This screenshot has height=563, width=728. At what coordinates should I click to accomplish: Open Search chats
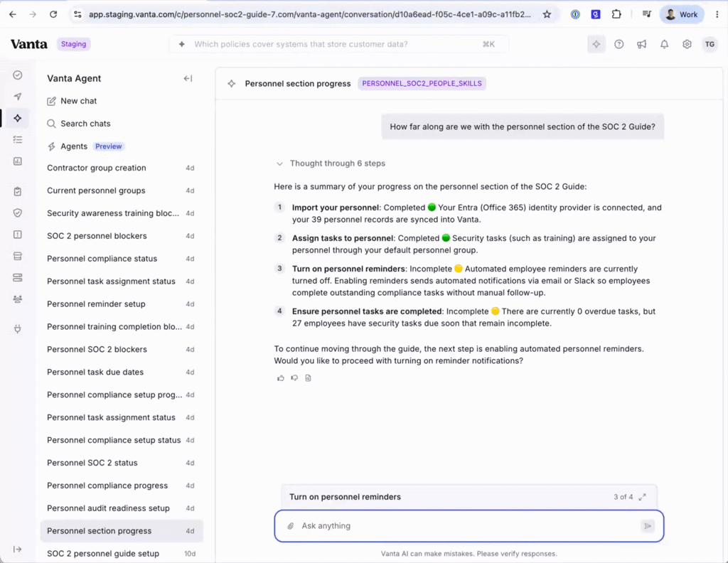pos(79,124)
